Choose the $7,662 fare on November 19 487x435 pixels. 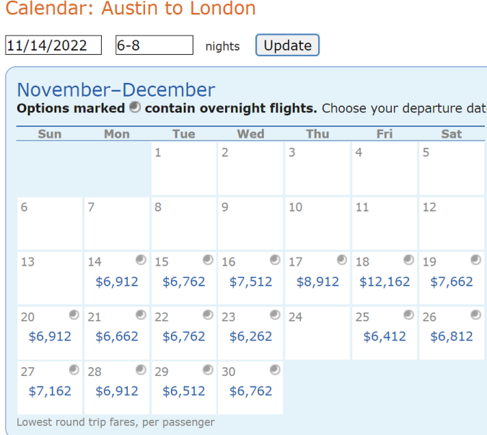(x=451, y=282)
